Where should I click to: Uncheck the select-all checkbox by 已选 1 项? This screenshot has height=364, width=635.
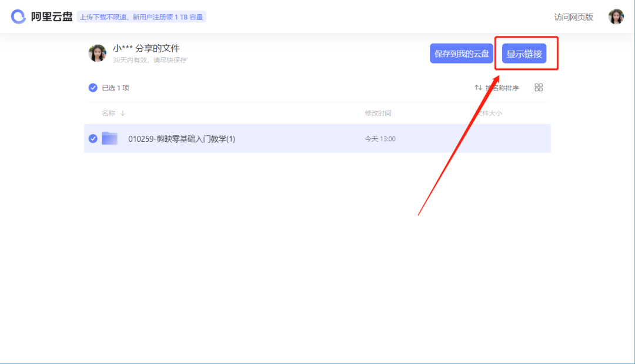[93, 88]
